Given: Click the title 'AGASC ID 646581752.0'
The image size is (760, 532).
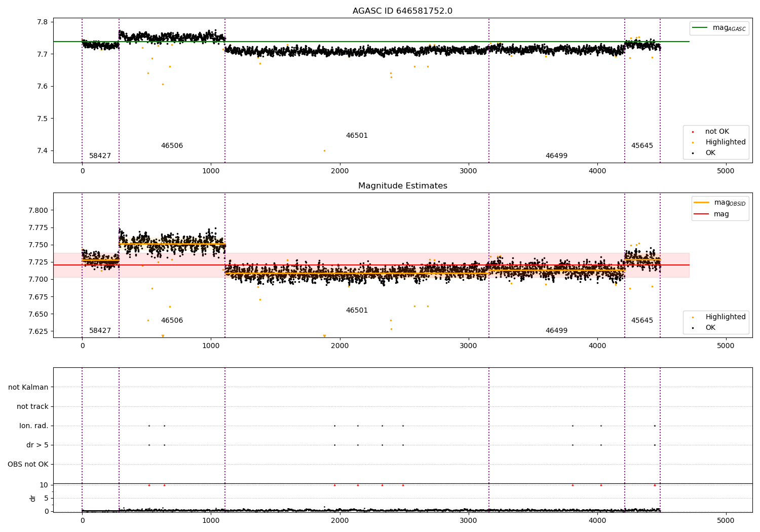Looking at the screenshot, I should [x=402, y=11].
